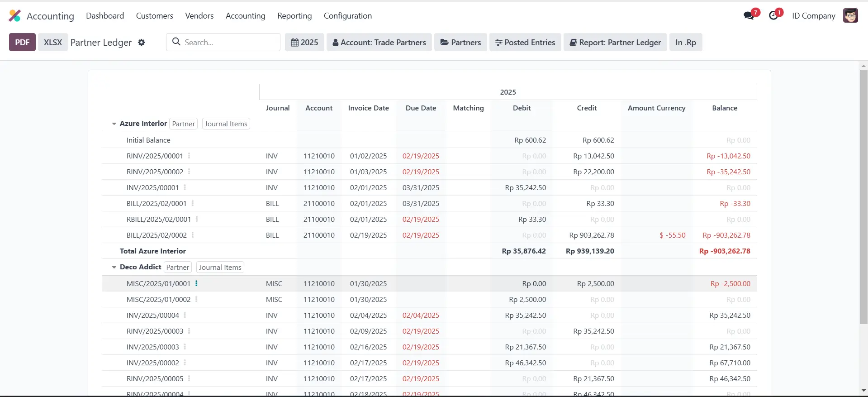Image resolution: width=868 pixels, height=397 pixels.
Task: Open the In .Rp rounding dropdown
Action: point(686,42)
